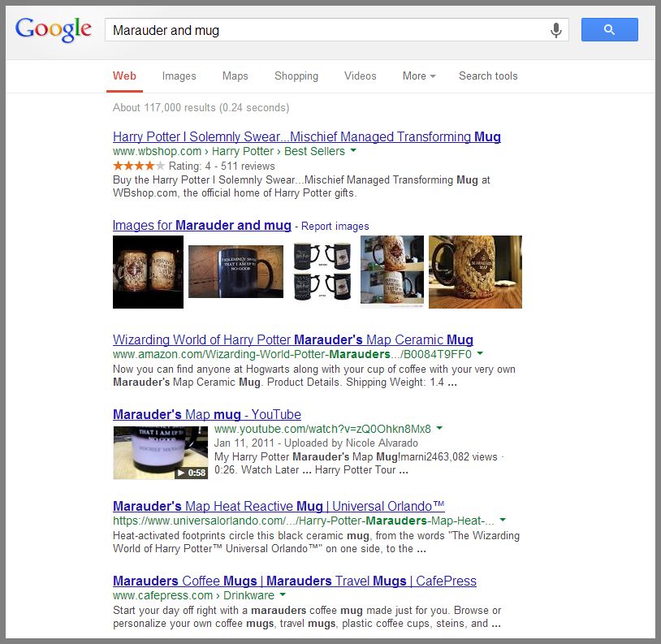Image resolution: width=661 pixels, height=644 pixels.
Task: Expand the wbshop.com result dropdown arrow
Action: point(353,150)
